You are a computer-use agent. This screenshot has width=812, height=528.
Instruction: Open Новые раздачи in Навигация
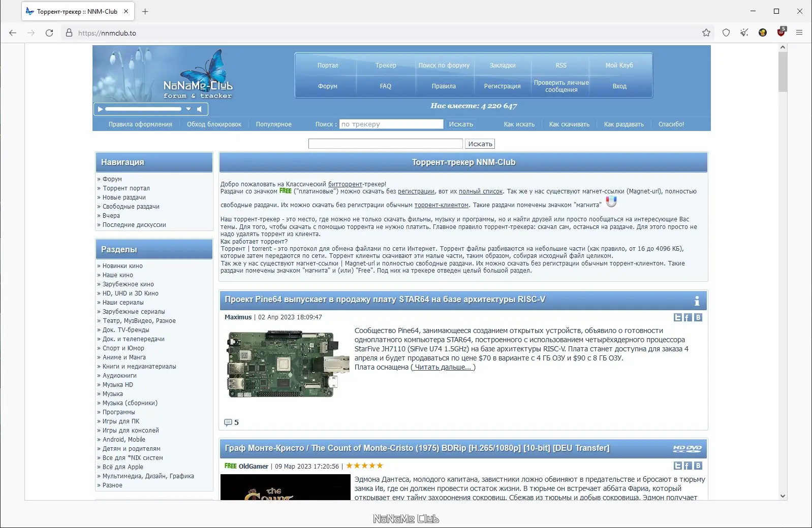124,197
